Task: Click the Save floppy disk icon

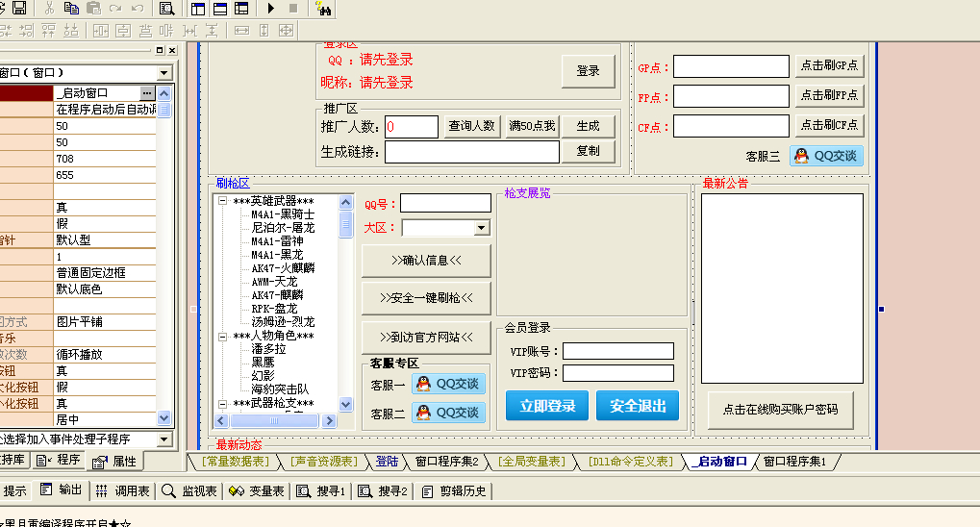Action: pos(19,8)
